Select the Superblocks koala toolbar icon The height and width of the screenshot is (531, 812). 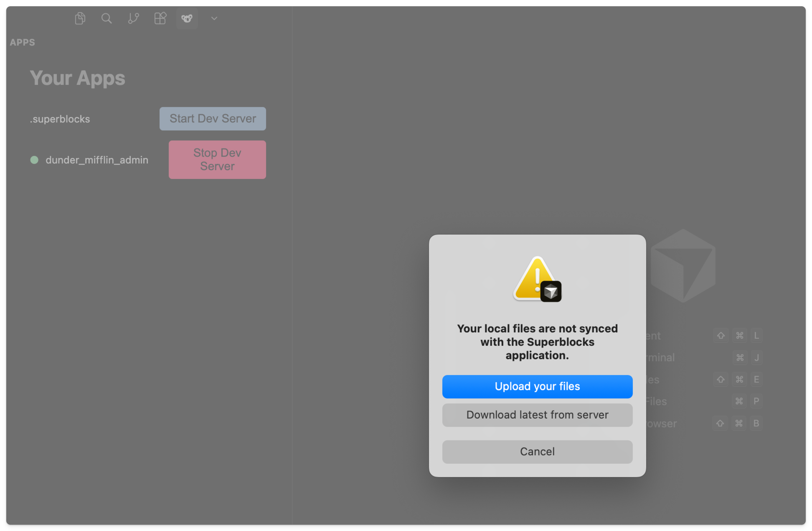point(187,18)
